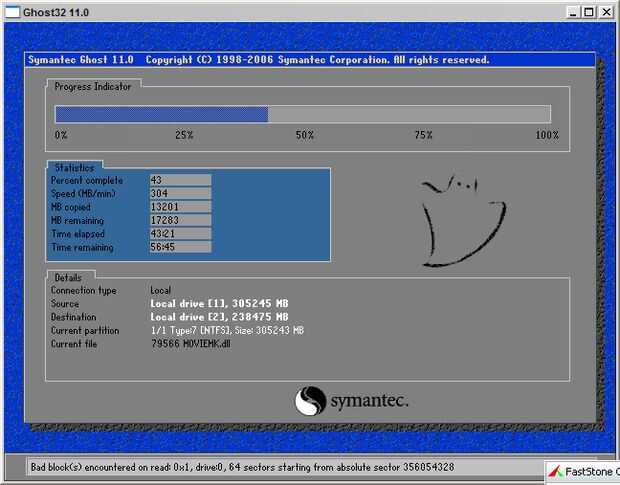Image resolution: width=620 pixels, height=485 pixels.
Task: Click the MB remaining value 17283
Action: [180, 220]
